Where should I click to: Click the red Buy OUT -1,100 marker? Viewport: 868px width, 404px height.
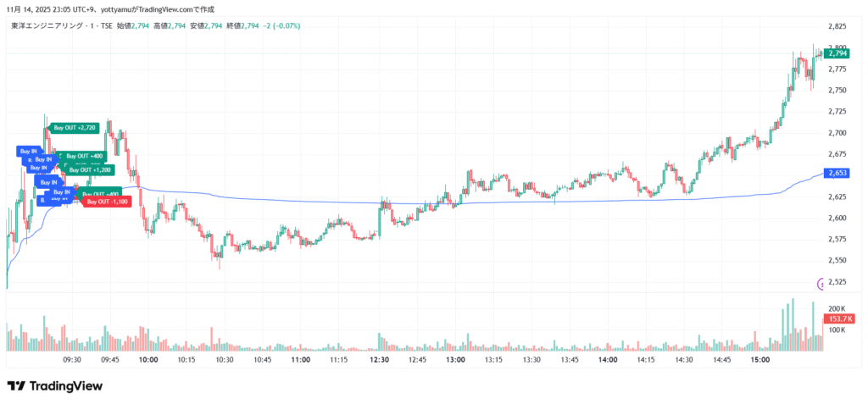coord(107,202)
